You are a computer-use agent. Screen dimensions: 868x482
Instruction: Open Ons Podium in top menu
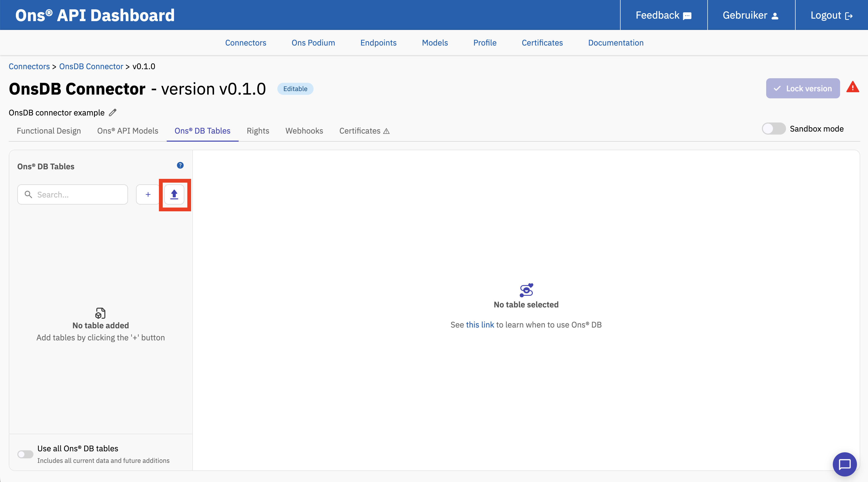pos(313,43)
